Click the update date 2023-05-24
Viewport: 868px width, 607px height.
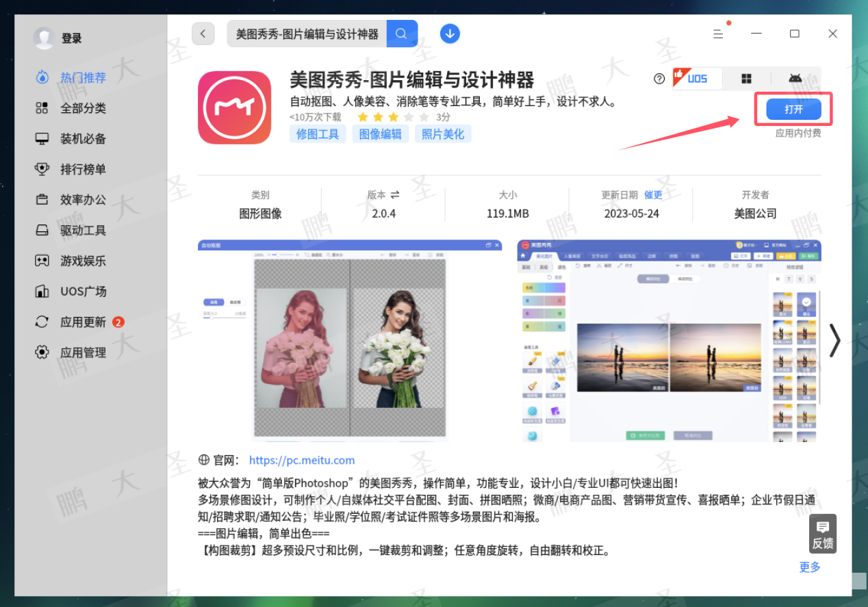(632, 214)
